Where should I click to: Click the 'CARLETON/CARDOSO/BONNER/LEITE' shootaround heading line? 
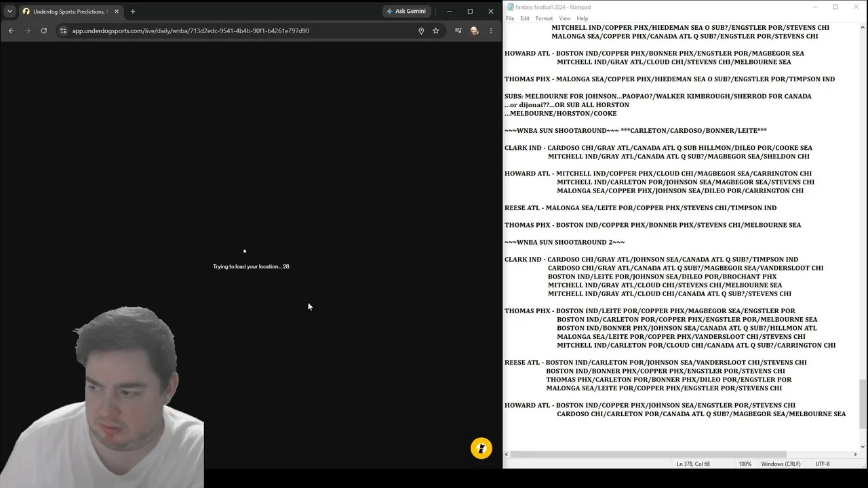click(635, 130)
